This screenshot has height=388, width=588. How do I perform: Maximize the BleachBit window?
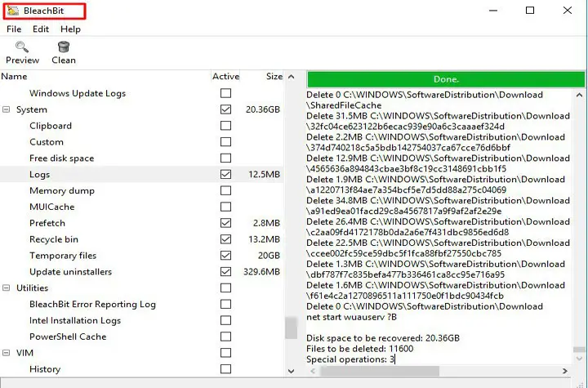coord(530,11)
